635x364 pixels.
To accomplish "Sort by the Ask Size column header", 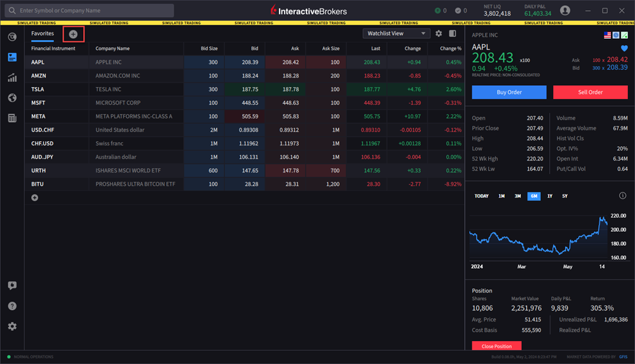I will pyautogui.click(x=331, y=48).
